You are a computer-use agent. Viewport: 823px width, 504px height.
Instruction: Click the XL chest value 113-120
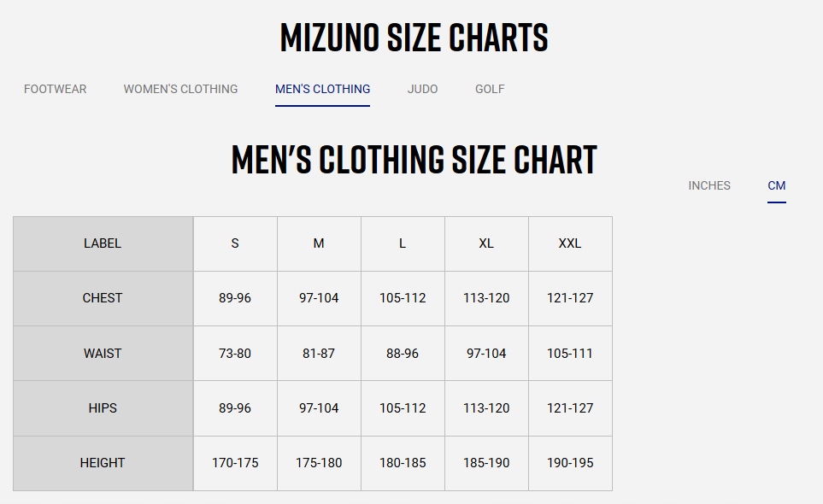(x=486, y=298)
